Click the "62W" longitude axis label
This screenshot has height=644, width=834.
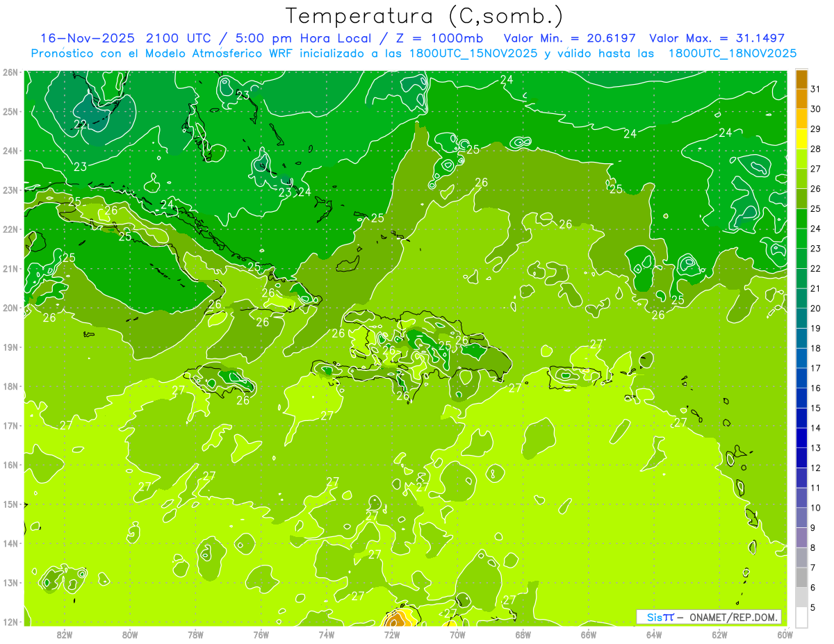click(719, 634)
